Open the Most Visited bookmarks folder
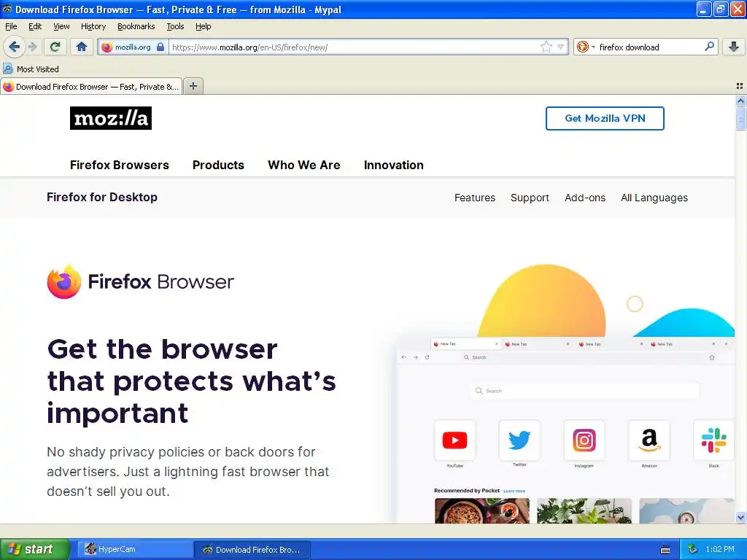 click(31, 69)
